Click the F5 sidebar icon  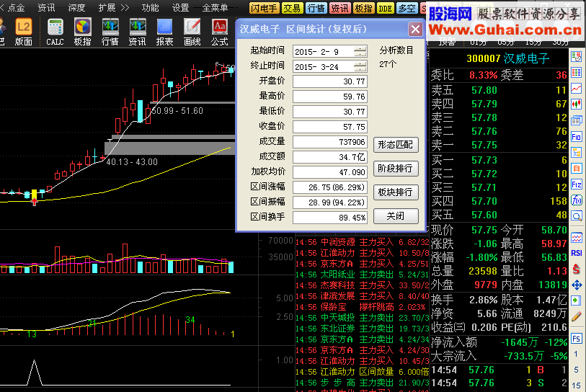coord(577,339)
